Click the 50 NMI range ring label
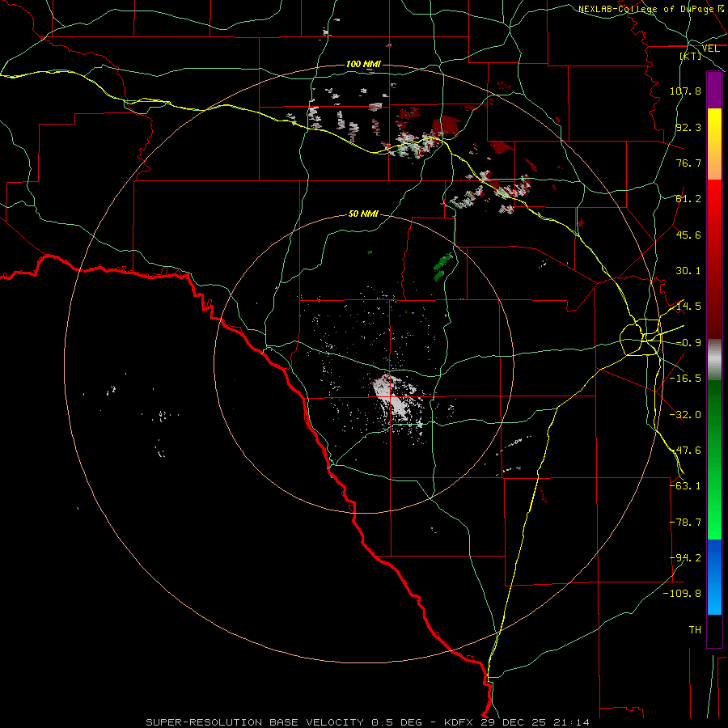Viewport: 728px width, 728px height. [x=363, y=214]
